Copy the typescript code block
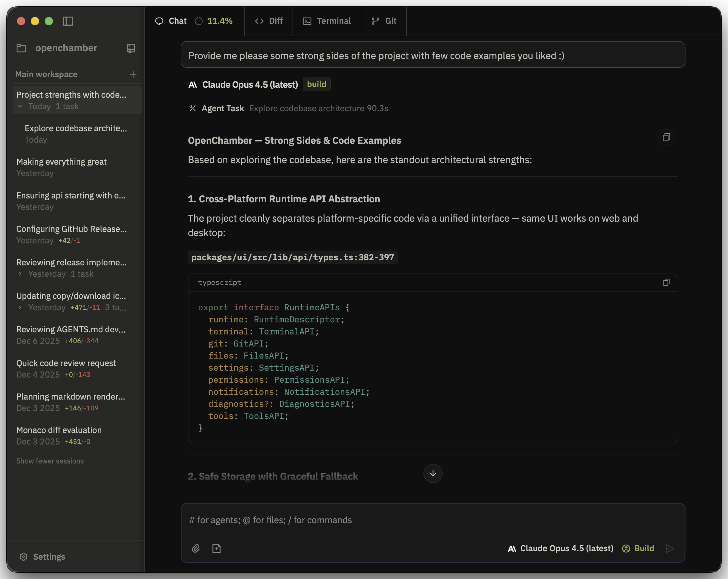The width and height of the screenshot is (728, 579). [666, 282]
